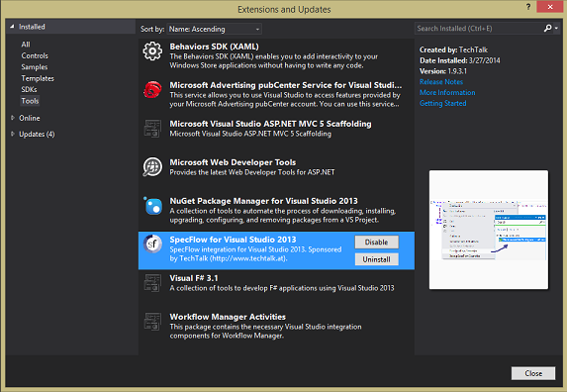The image size is (567, 392).
Task: Click the Date Installed 3/27/2014 text
Action: (x=459, y=60)
